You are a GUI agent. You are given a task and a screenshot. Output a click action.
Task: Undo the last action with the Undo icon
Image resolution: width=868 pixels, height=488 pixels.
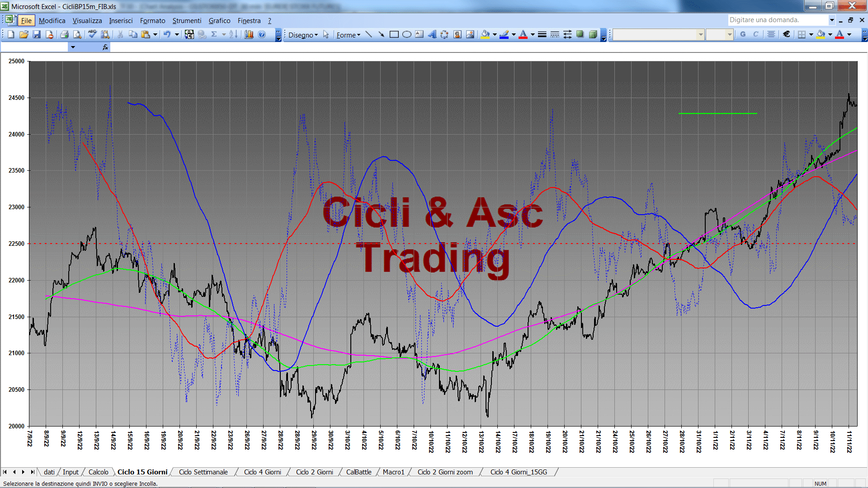(x=167, y=34)
